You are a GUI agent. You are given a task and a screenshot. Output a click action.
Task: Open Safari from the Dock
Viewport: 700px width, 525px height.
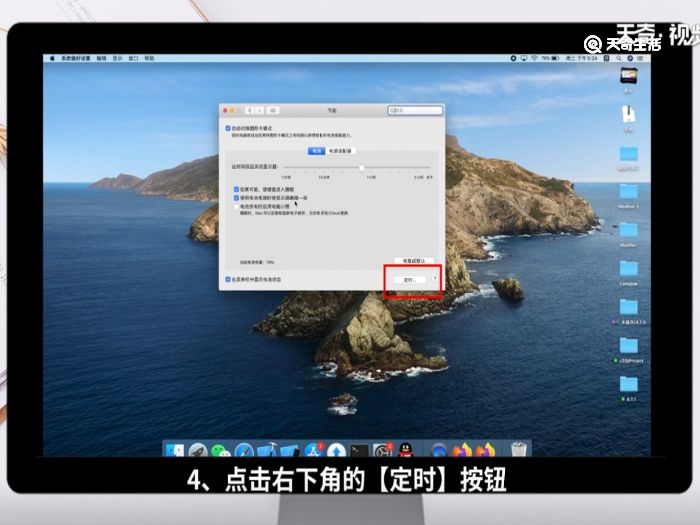pyautogui.click(x=244, y=450)
